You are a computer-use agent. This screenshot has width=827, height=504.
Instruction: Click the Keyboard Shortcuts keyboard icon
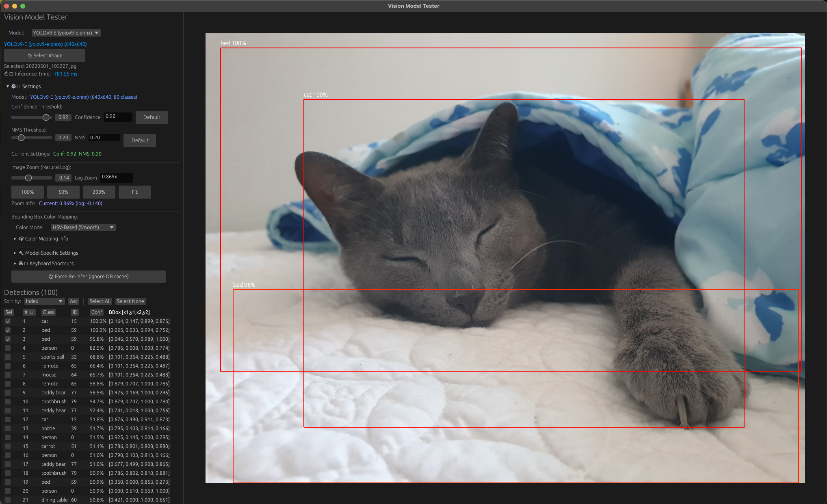point(21,264)
